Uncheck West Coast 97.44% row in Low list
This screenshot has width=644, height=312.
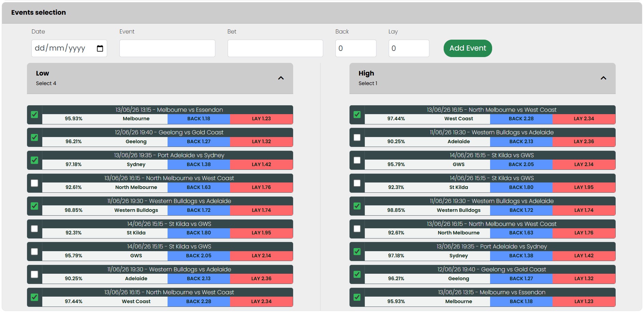click(34, 297)
